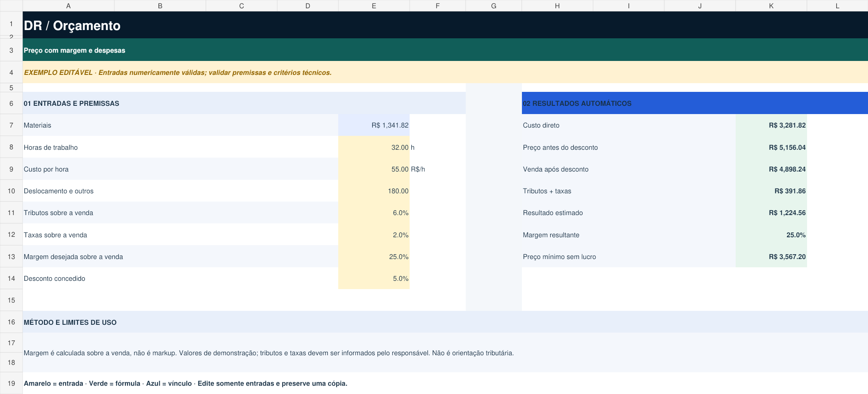Select the Tributos sobre a venda 6.0% cell
The height and width of the screenshot is (394, 868).
coord(373,212)
